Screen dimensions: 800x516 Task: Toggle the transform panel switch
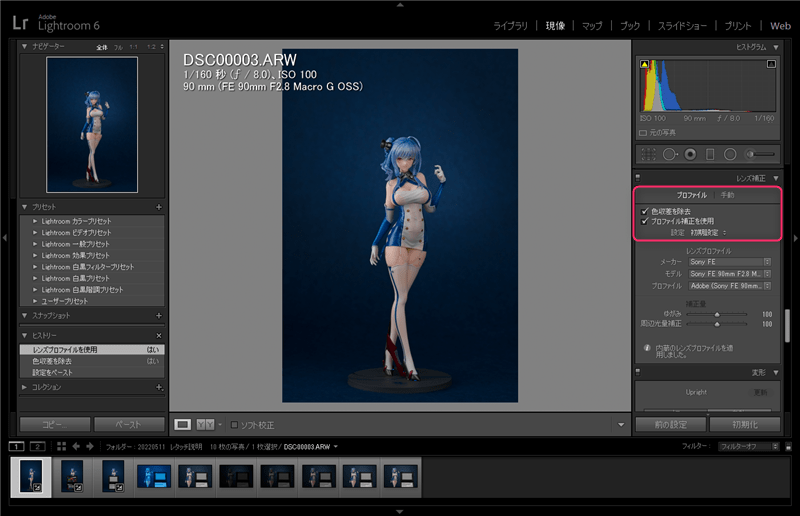(x=638, y=372)
